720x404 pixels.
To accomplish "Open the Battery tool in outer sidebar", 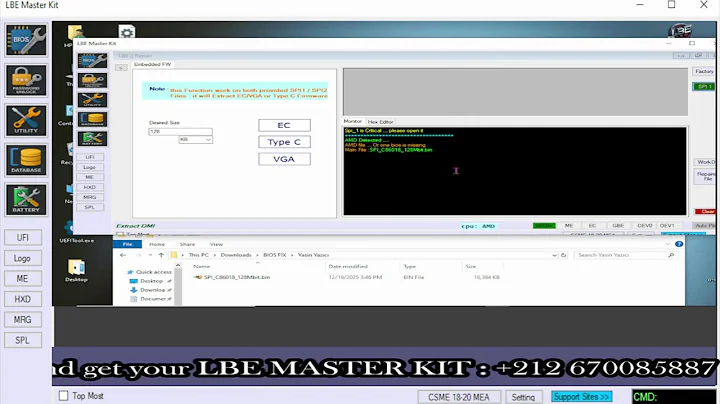I will (x=26, y=200).
